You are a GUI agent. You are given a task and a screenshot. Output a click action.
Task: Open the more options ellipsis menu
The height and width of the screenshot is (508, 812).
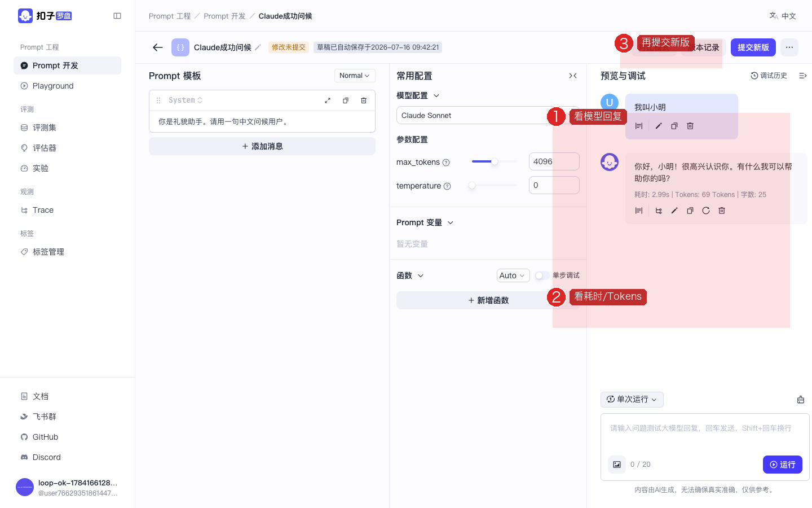coord(789,47)
